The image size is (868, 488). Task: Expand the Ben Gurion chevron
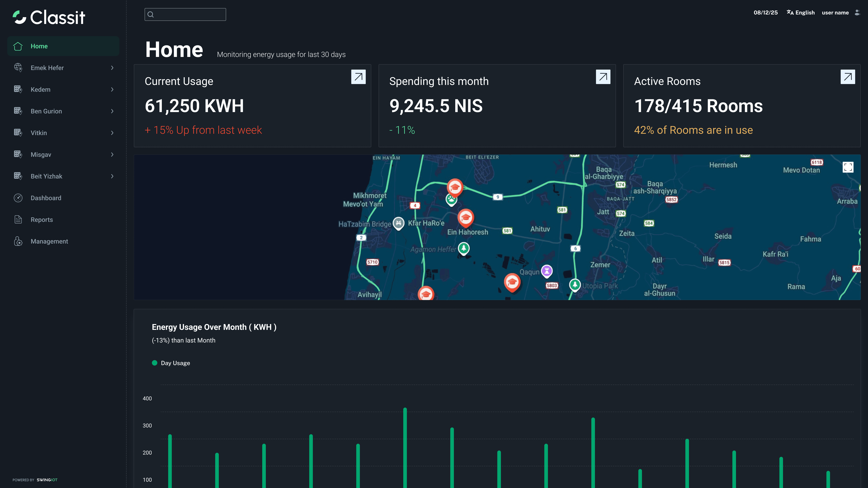(x=112, y=111)
